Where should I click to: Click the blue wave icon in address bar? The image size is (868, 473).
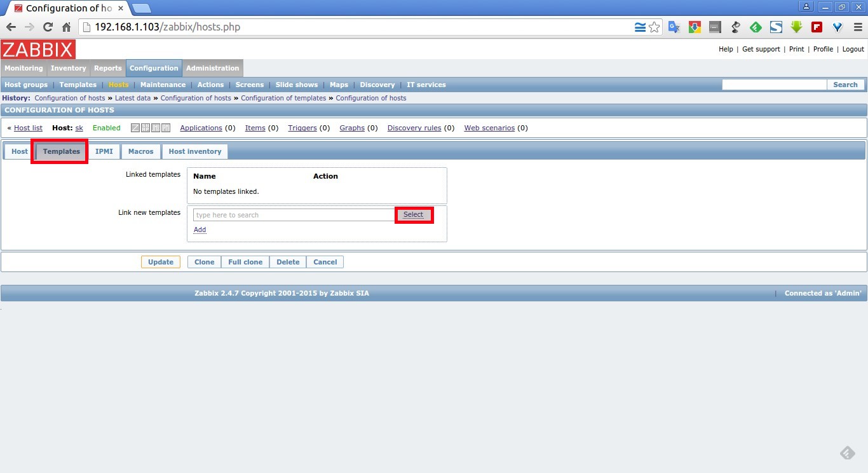click(640, 27)
